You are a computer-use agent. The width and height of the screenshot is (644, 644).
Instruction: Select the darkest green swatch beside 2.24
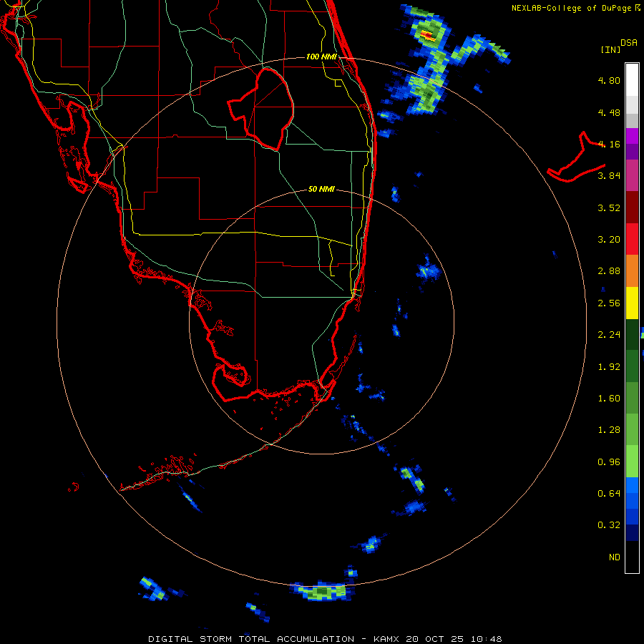(x=632, y=334)
